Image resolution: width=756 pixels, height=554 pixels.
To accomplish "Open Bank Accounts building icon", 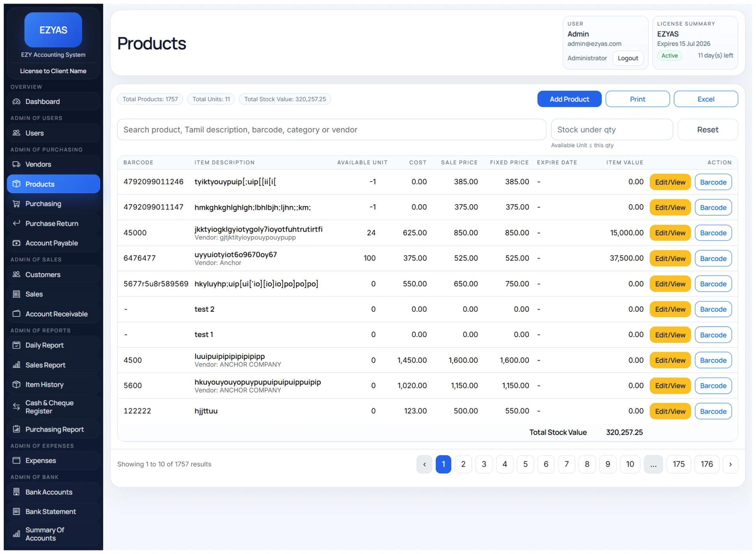I will click(x=17, y=492).
